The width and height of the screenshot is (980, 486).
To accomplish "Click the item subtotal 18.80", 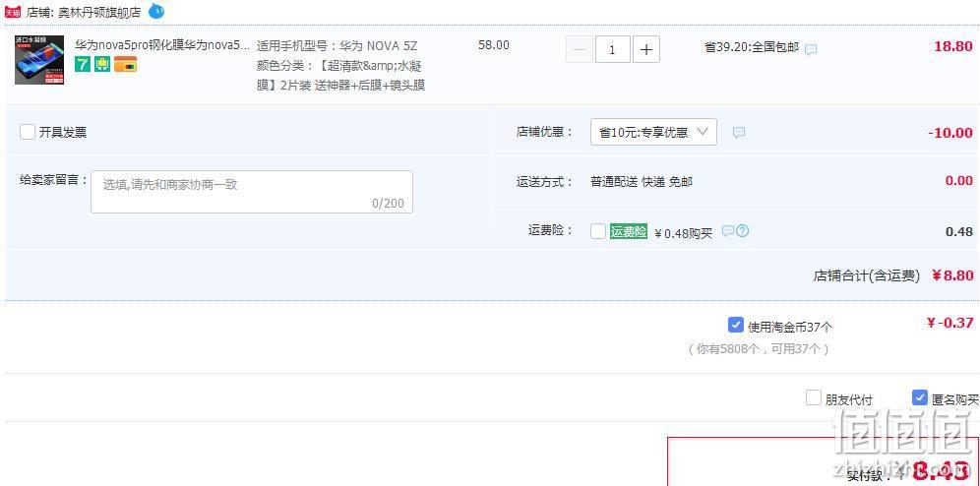I will point(953,46).
